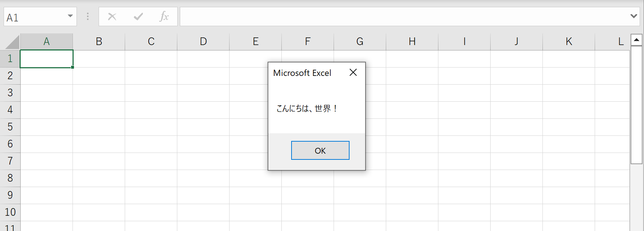Select row 7 header
The height and width of the screenshot is (231, 644).
coord(10,161)
